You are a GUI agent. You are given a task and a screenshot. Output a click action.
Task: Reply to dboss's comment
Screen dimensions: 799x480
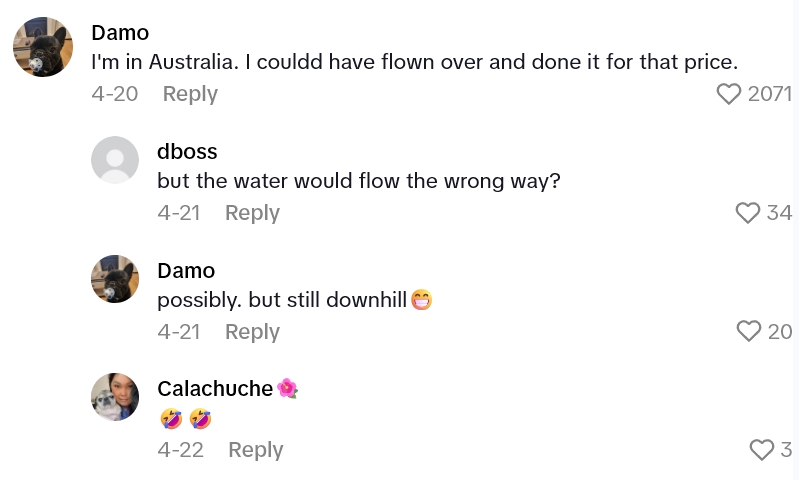pyautogui.click(x=252, y=213)
